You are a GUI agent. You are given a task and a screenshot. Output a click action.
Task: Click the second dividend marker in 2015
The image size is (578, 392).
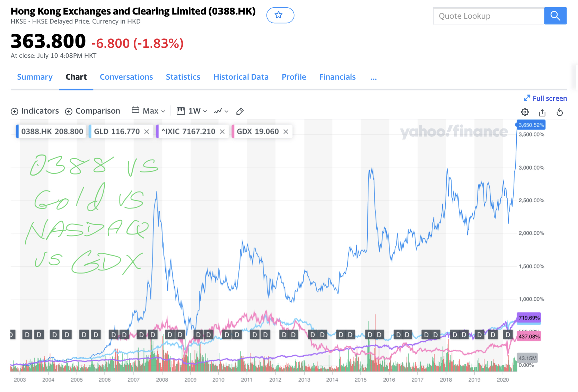[x=379, y=335]
